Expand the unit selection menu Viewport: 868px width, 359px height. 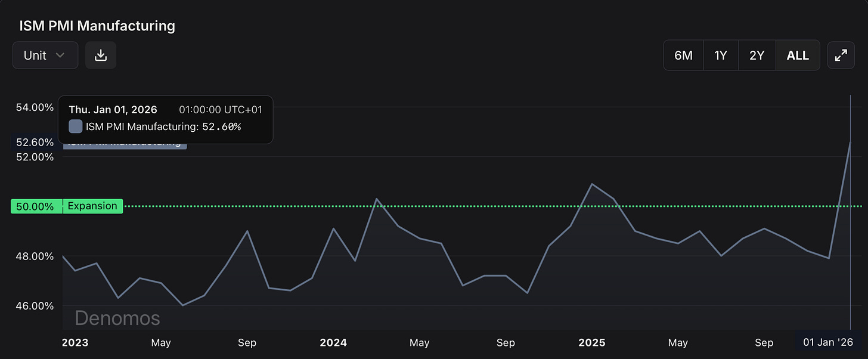point(45,55)
